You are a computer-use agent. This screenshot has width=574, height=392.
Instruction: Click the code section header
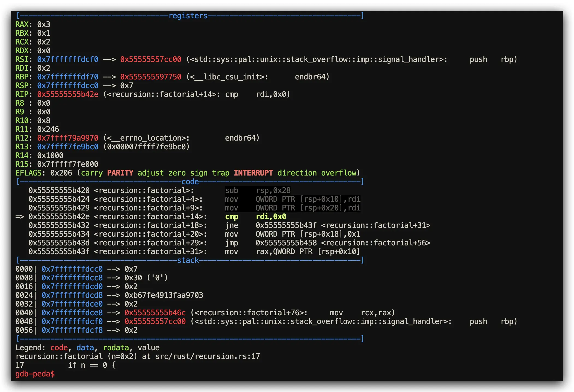[190, 182]
